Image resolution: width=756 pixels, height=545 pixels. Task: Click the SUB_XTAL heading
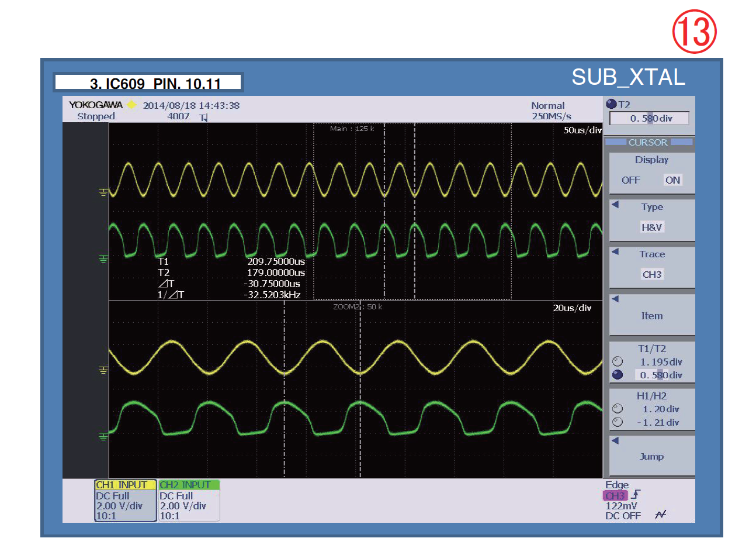628,77
